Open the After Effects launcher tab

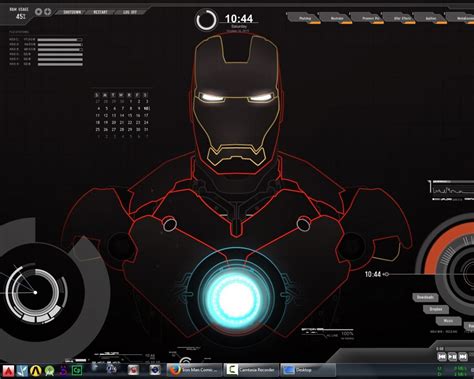click(x=401, y=18)
